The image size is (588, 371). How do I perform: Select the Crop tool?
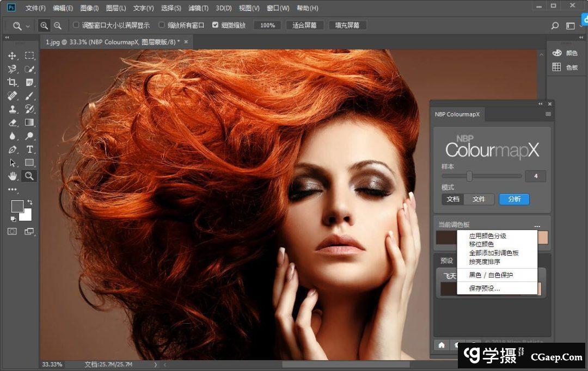(12, 82)
